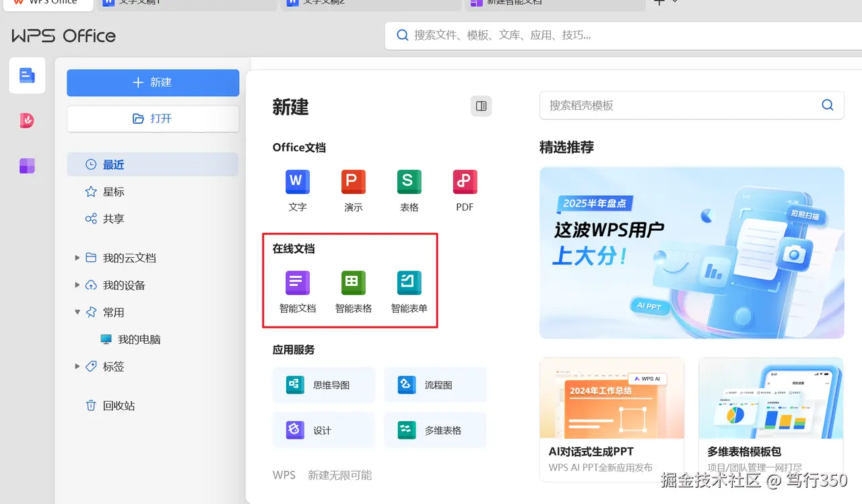This screenshot has height=504, width=862.
Task: Select 最近 in the sidebar
Action: [153, 164]
